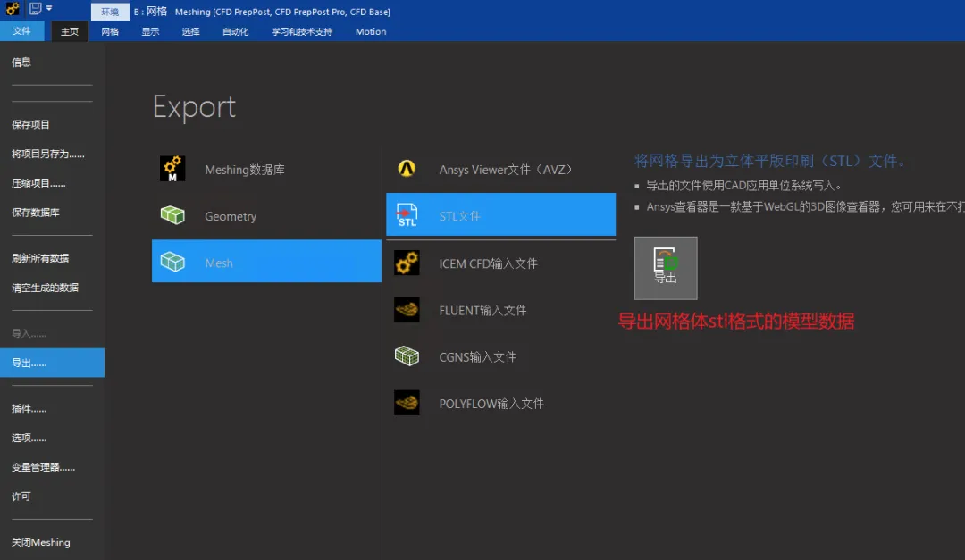Click the ICEM CFD gear icon
Screen dimensions: 965x560
coord(407,263)
